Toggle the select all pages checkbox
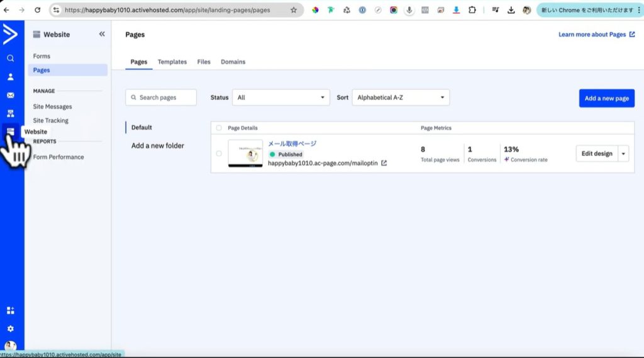 coord(219,128)
